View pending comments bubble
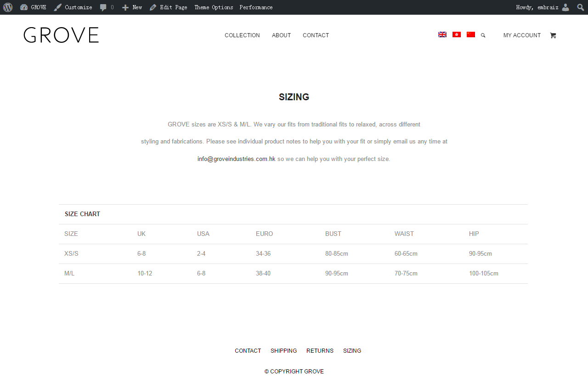588x384 pixels. (x=107, y=7)
